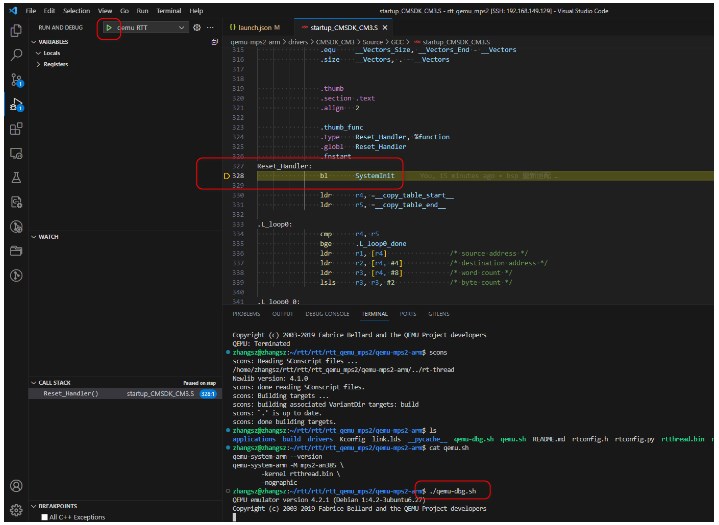Screen dimensions: 719x525
Task: Enable the All C++ Exceptions checkbox
Action: click(45, 518)
